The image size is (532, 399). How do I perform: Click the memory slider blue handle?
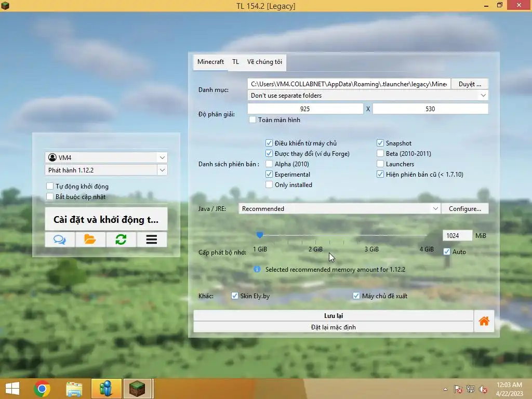(260, 235)
